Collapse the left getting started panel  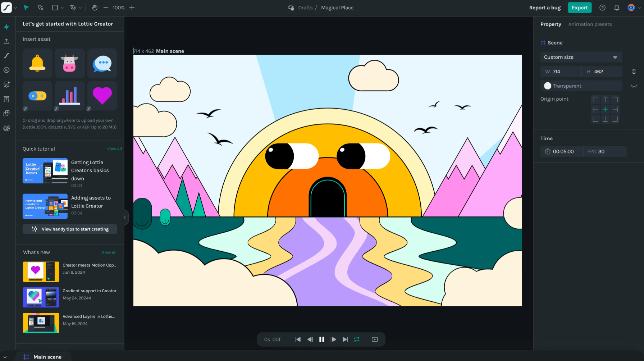click(125, 218)
